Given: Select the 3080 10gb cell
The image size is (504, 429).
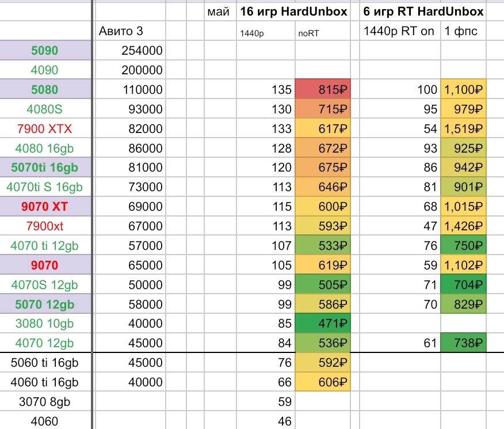Looking at the screenshot, I should click(x=45, y=323).
